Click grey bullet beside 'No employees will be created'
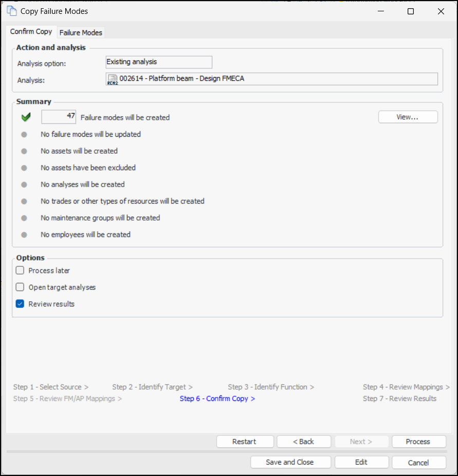The width and height of the screenshot is (458, 476). (24, 235)
